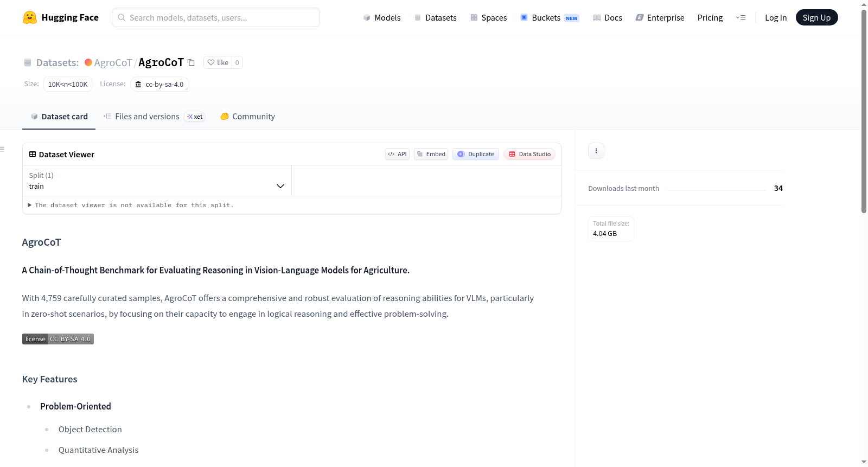Click the API button in Dataset Viewer
Image resolution: width=868 pixels, height=467 pixels.
pyautogui.click(x=397, y=154)
